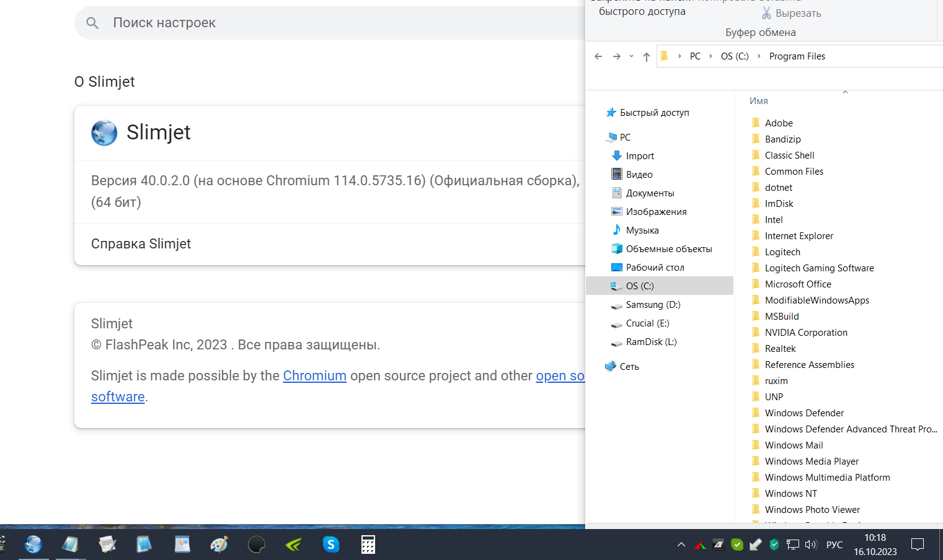Select Сеть in the navigation pane

point(629,367)
